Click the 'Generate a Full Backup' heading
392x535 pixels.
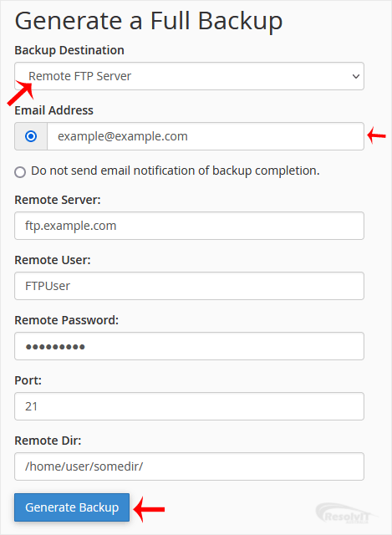149,21
